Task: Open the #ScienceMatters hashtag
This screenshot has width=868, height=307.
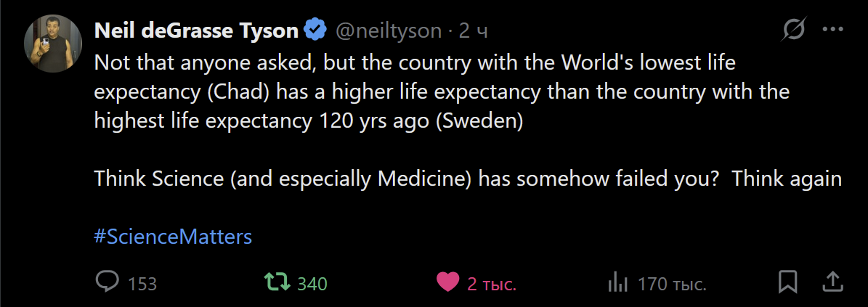Action: click(174, 237)
